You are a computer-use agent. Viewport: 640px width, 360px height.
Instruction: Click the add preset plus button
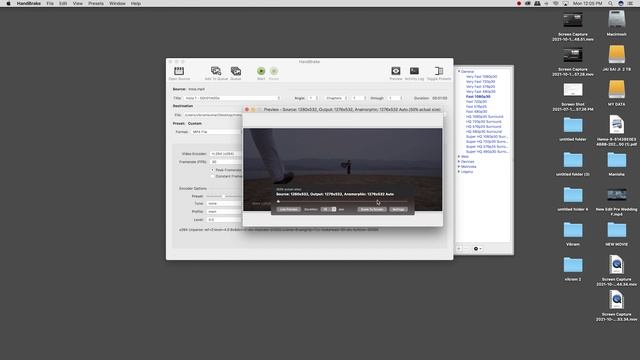pos(459,249)
